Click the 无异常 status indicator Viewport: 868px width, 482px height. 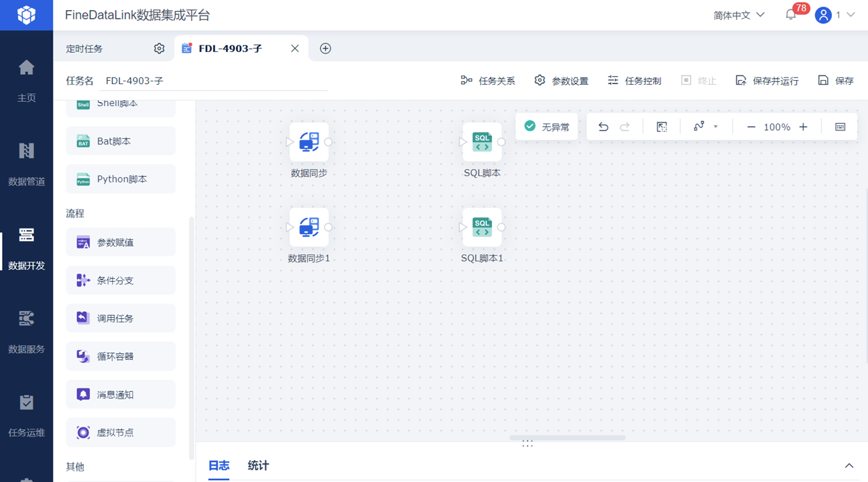click(x=547, y=126)
